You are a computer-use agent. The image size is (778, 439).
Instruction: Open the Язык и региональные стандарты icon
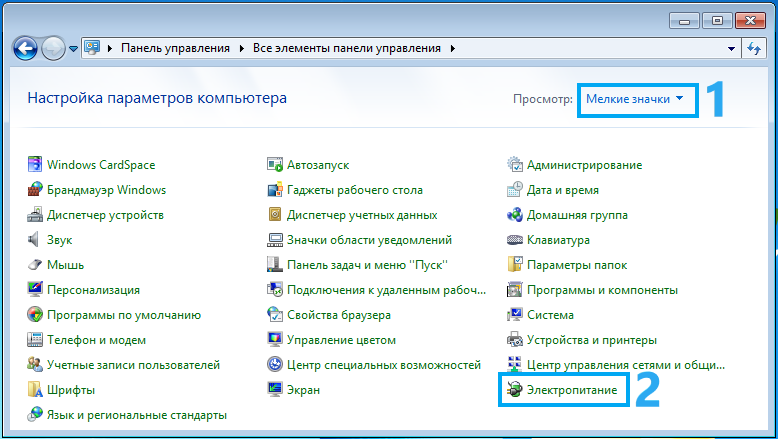35,415
